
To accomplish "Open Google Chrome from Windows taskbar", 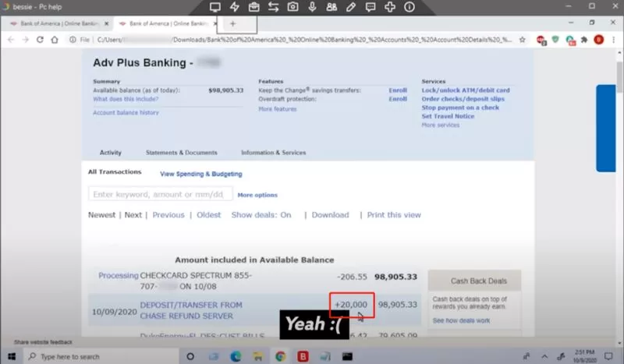I will click(280, 356).
